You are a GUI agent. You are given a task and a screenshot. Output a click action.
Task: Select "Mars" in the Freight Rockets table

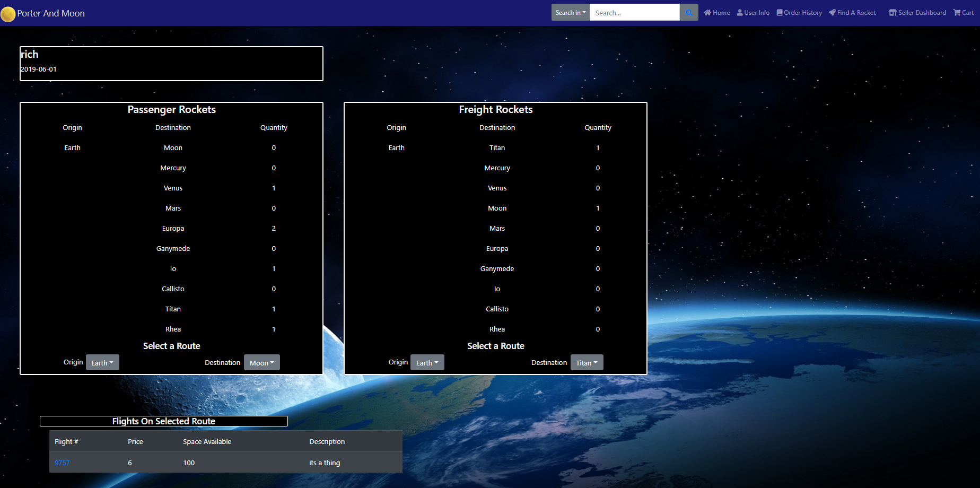[497, 229]
